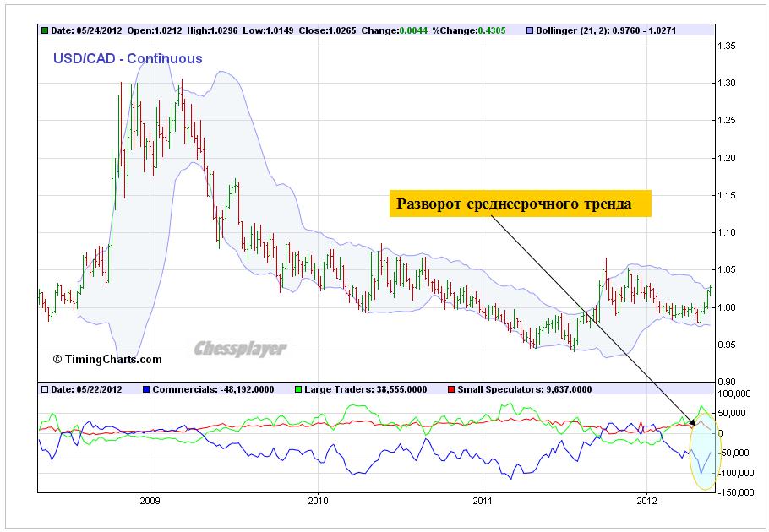Select the 2012 label on time axis
The width and height of the screenshot is (769, 532).
pyautogui.click(x=646, y=498)
